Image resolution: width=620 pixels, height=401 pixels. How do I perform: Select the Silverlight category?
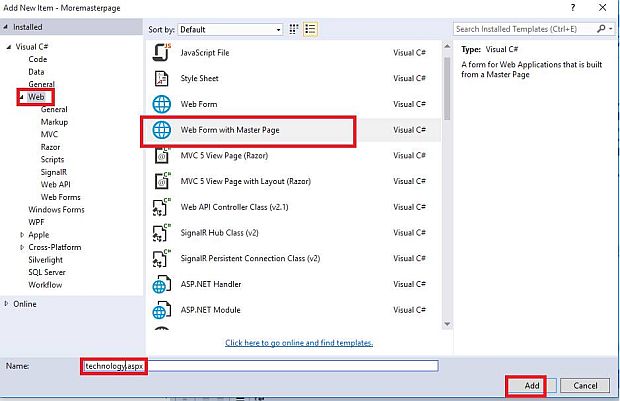pos(45,260)
